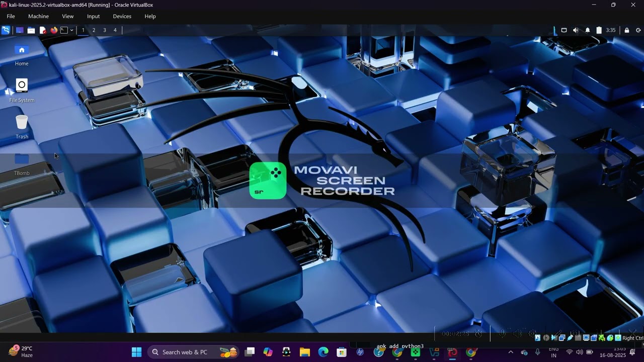The image size is (644, 362).
Task: Click the 3:35 clock in Kali panel
Action: (610, 30)
